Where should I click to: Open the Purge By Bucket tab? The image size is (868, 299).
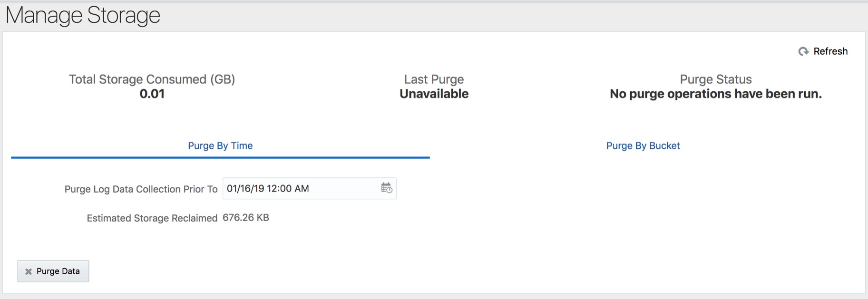click(643, 146)
